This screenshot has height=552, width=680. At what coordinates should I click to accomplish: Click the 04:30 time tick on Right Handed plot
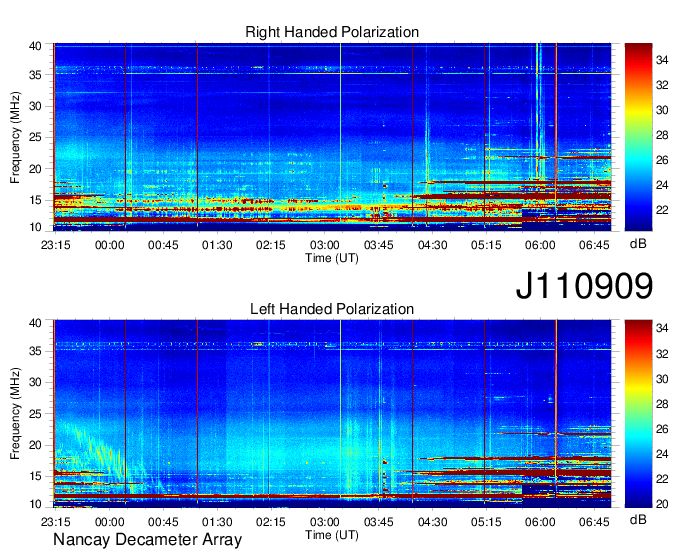[x=432, y=245]
